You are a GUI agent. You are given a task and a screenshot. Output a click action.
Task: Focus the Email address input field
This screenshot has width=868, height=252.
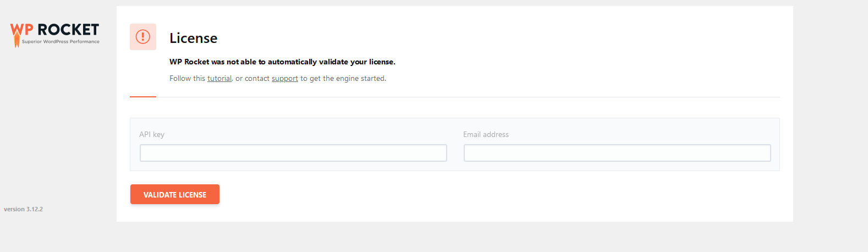(x=617, y=153)
